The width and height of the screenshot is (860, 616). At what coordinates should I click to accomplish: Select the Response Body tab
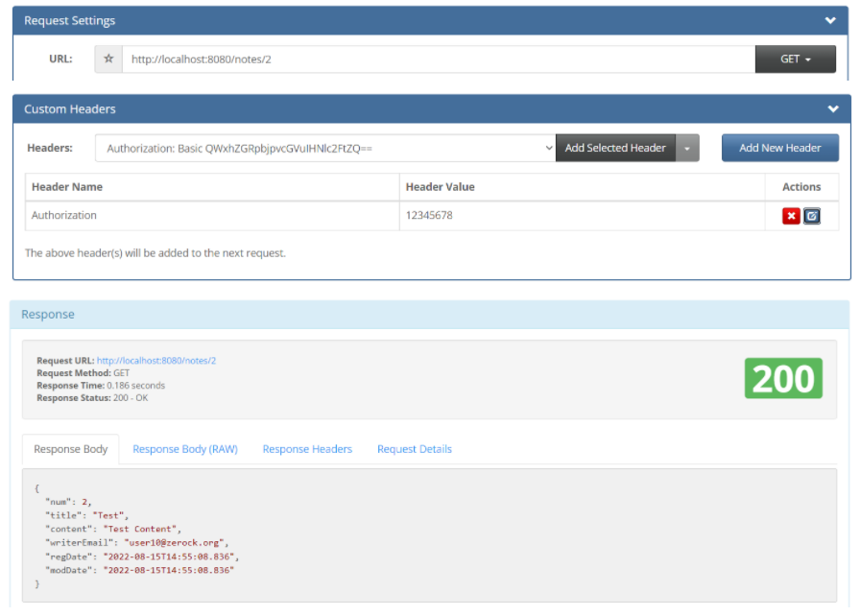click(x=70, y=448)
